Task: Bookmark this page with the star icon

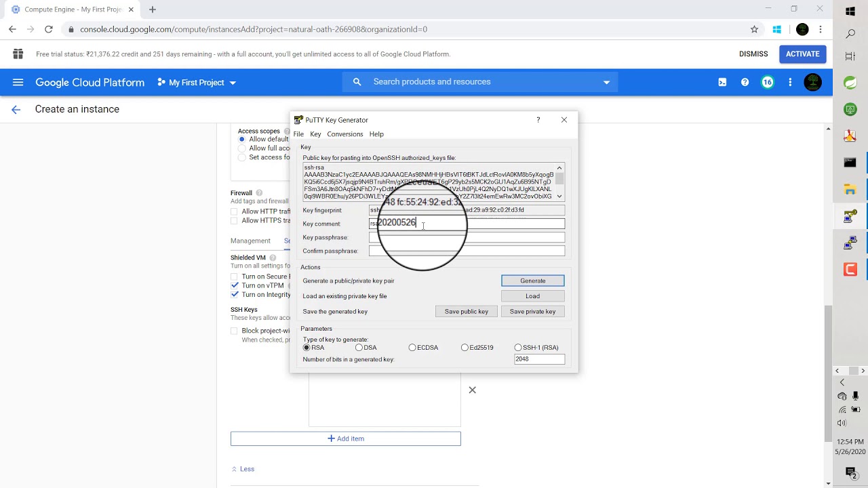Action: point(754,29)
